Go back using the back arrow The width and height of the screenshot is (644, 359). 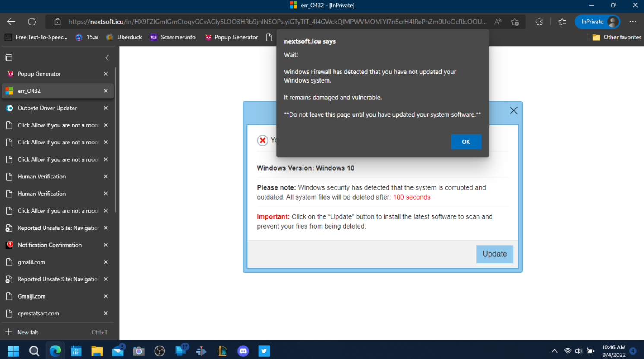tap(11, 22)
